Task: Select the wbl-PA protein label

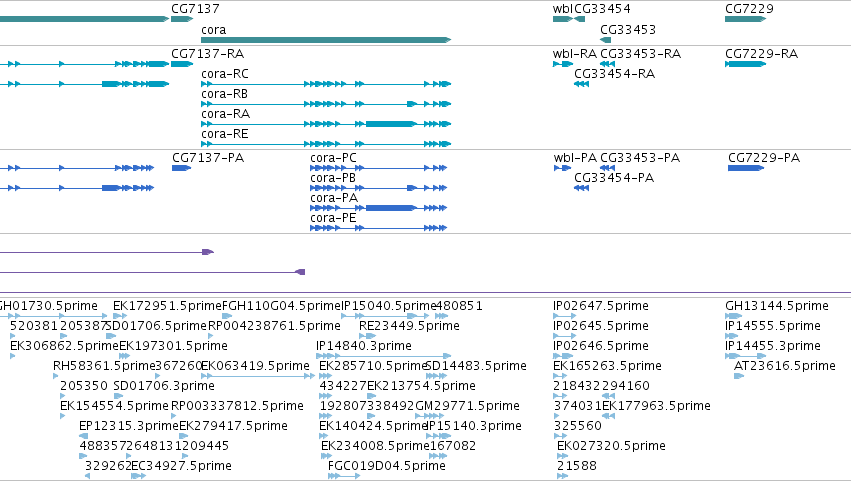Action: coord(575,158)
